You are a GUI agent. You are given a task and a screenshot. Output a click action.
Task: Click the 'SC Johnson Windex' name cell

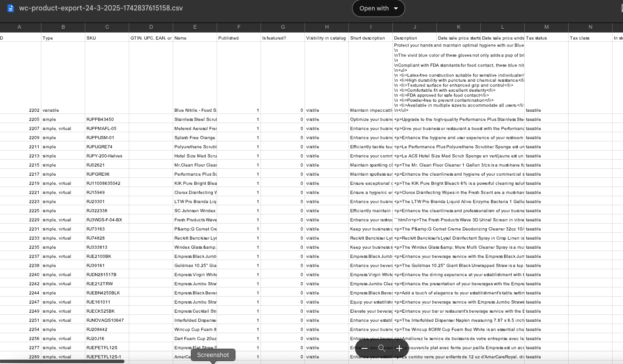coord(195,210)
